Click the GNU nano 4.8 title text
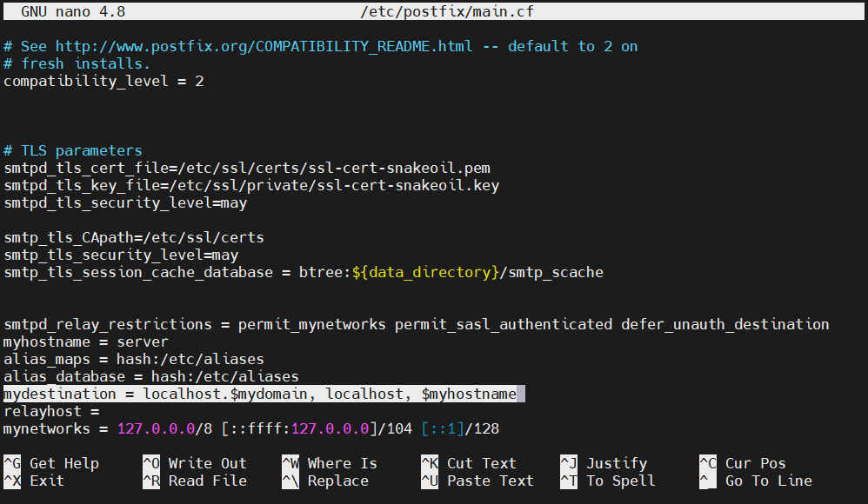This screenshot has width=868, height=504. tap(73, 11)
